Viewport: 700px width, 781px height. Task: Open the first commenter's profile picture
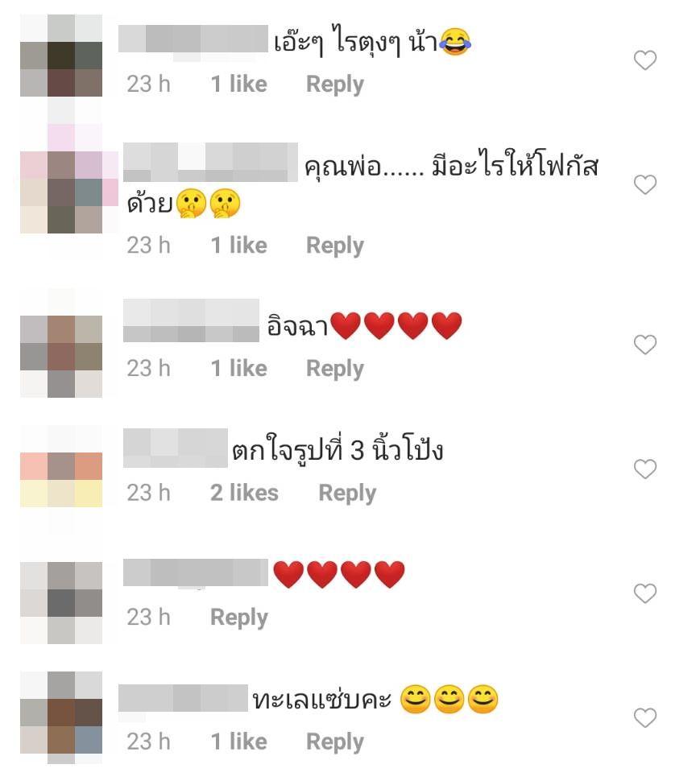(x=61, y=56)
